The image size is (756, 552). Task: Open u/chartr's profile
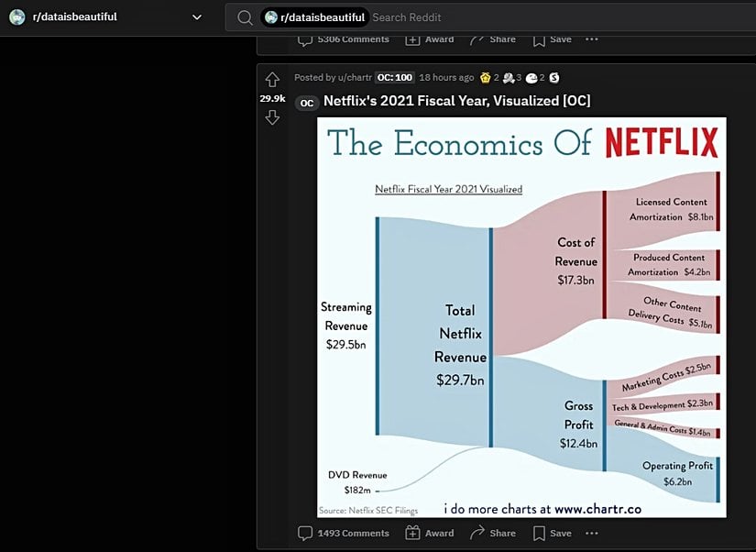[x=352, y=78]
